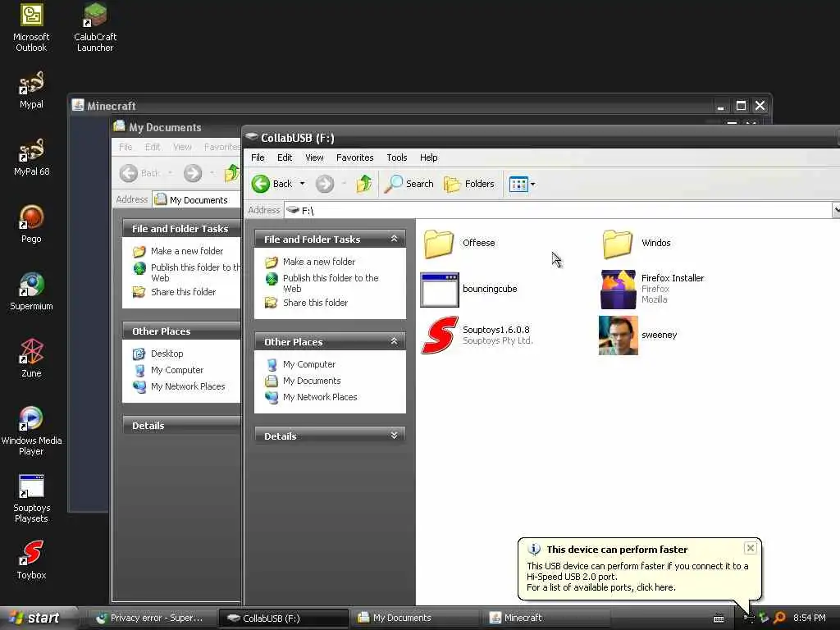Click keyboard icon in system tray
The width and height of the screenshot is (840, 630).
[719, 619]
